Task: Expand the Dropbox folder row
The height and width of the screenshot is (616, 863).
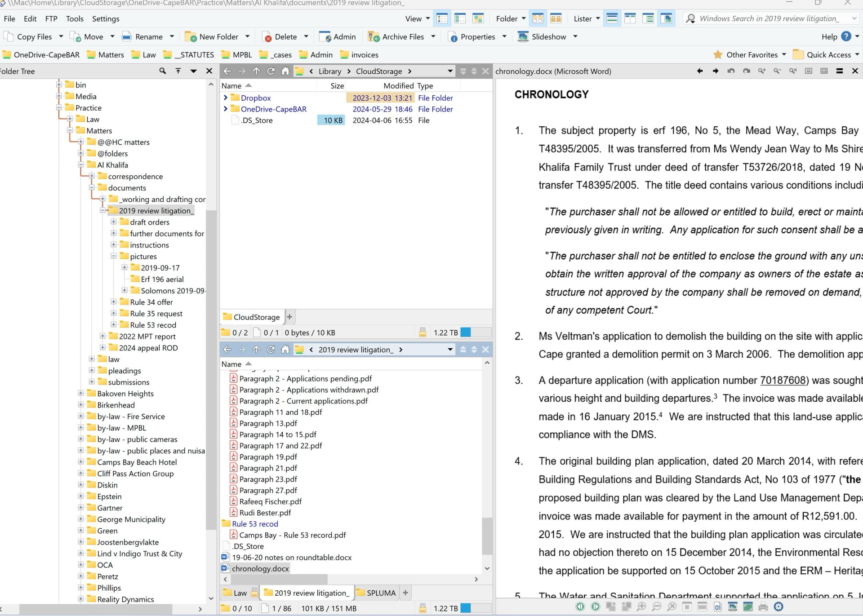Action: (x=226, y=97)
